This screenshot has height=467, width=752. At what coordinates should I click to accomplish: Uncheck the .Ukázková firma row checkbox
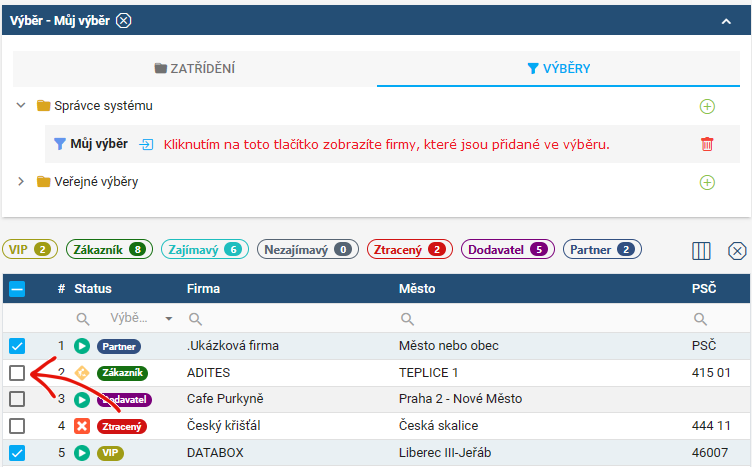click(17, 346)
